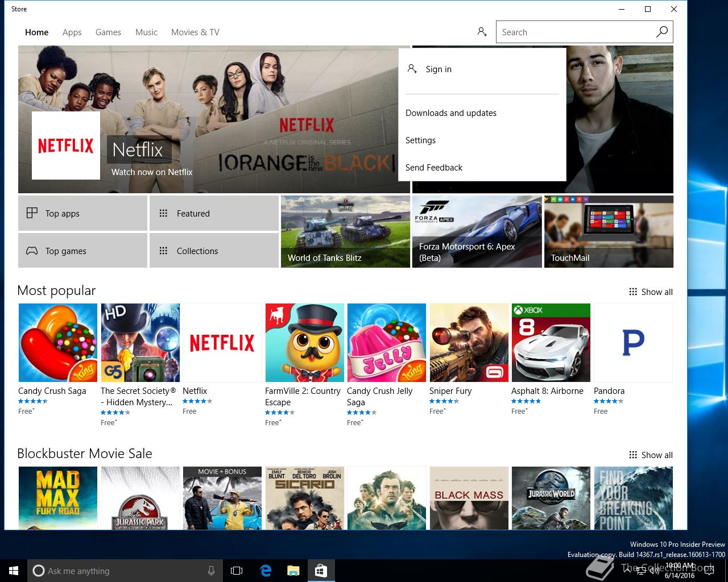Choose Sign in from the account menu
This screenshot has width=728, height=582.
click(x=482, y=69)
